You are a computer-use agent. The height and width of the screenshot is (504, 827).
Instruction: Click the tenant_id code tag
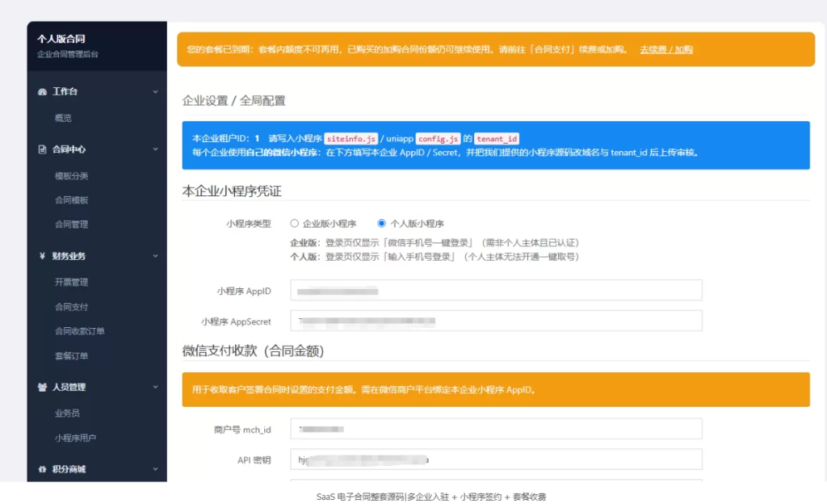point(497,139)
